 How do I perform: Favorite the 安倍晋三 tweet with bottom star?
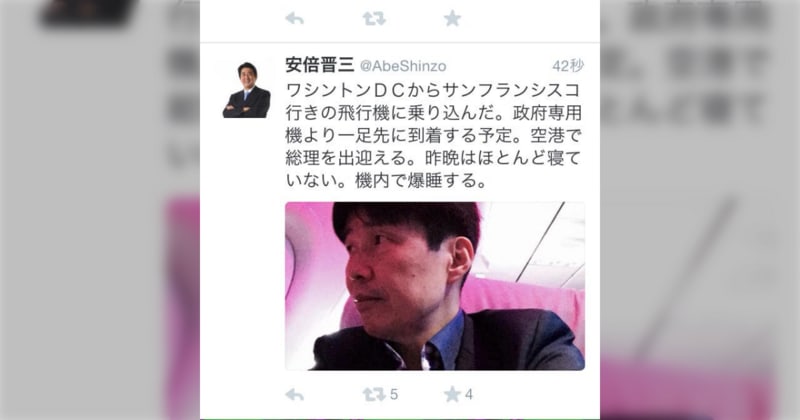[x=452, y=394]
